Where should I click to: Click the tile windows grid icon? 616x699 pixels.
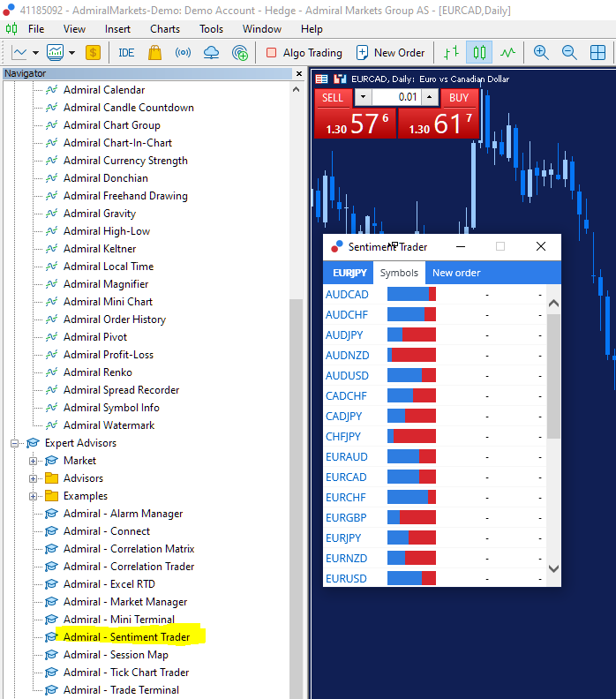597,53
